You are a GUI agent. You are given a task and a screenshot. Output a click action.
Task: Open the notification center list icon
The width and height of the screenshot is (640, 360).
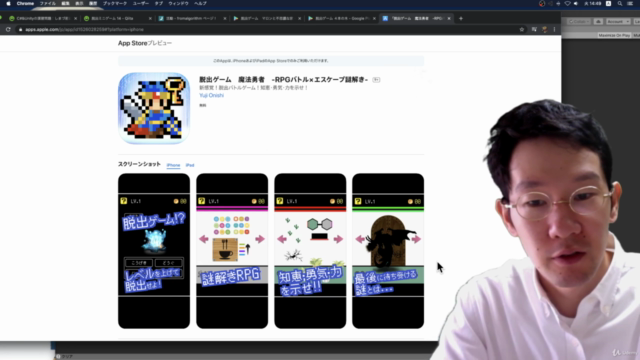coord(631,3)
